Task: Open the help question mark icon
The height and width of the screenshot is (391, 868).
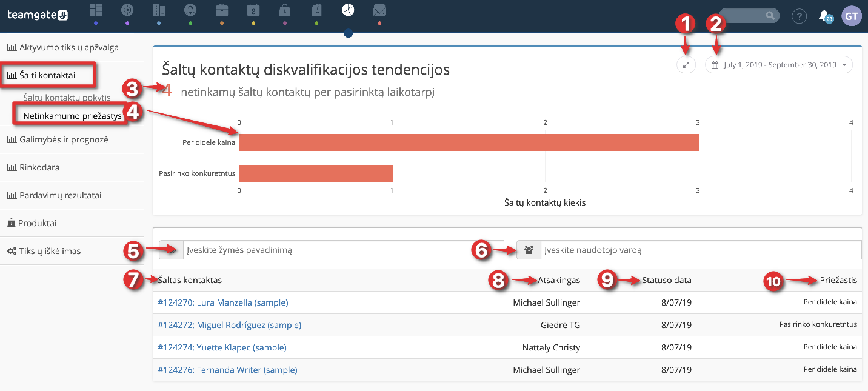Action: coord(799,16)
